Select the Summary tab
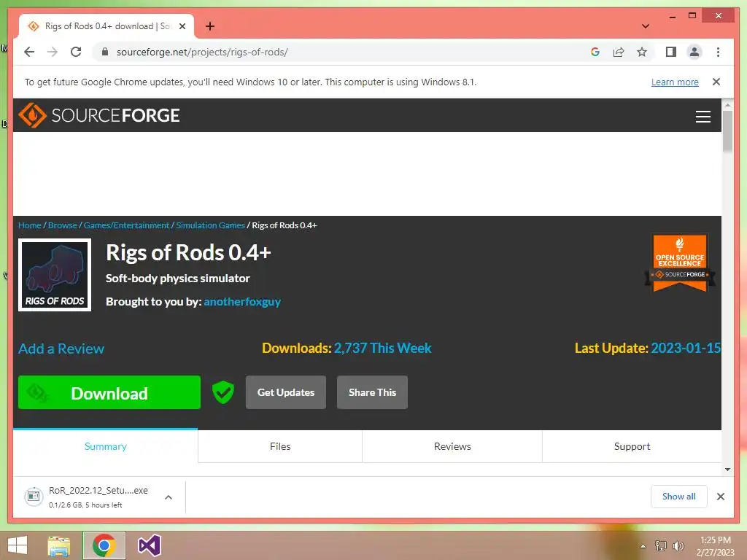The width and height of the screenshot is (747, 560). pos(105,446)
